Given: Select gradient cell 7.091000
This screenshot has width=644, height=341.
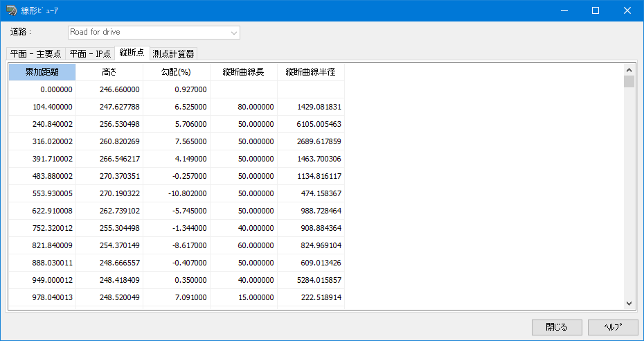Looking at the screenshot, I should point(176,297).
